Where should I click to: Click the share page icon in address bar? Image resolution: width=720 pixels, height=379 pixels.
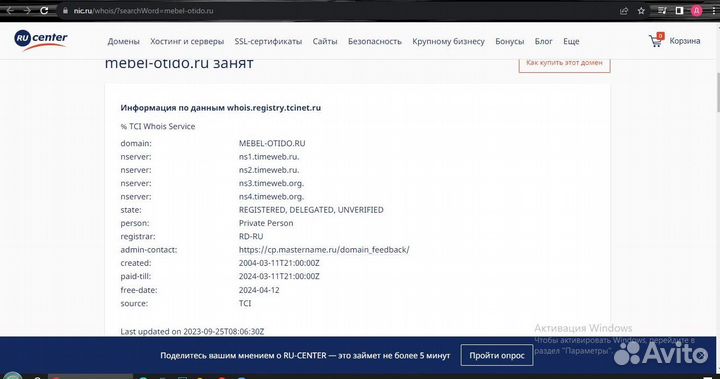coord(624,11)
